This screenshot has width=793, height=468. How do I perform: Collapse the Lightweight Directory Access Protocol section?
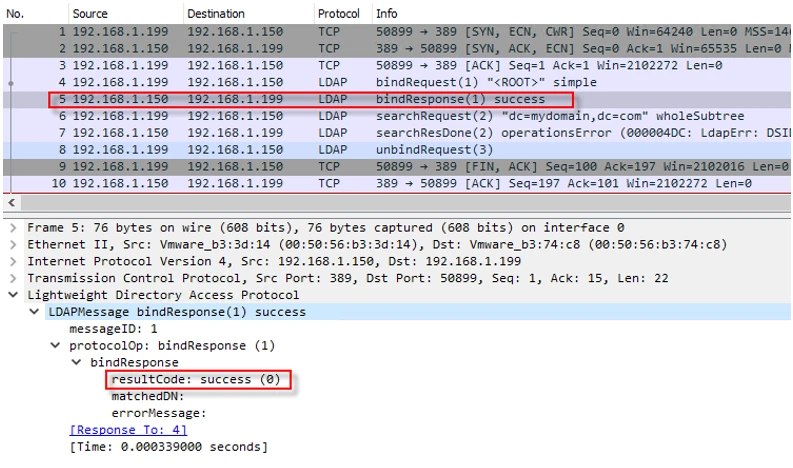pos(12,295)
